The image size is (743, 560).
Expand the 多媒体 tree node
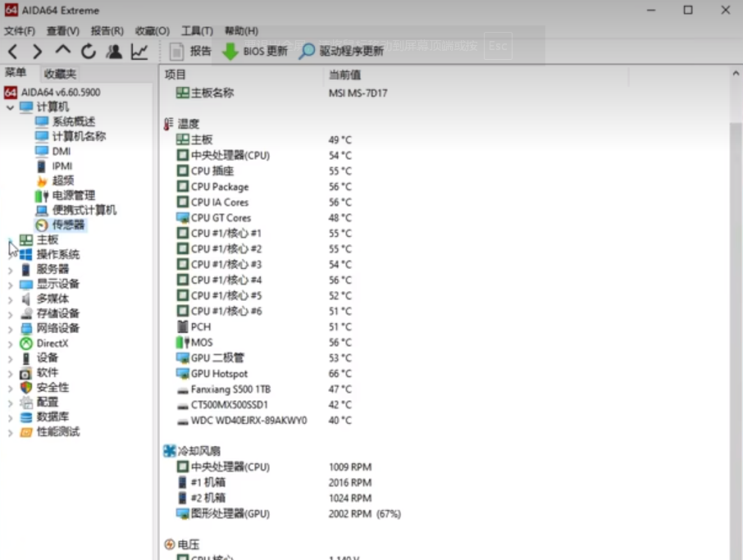pyautogui.click(x=11, y=299)
